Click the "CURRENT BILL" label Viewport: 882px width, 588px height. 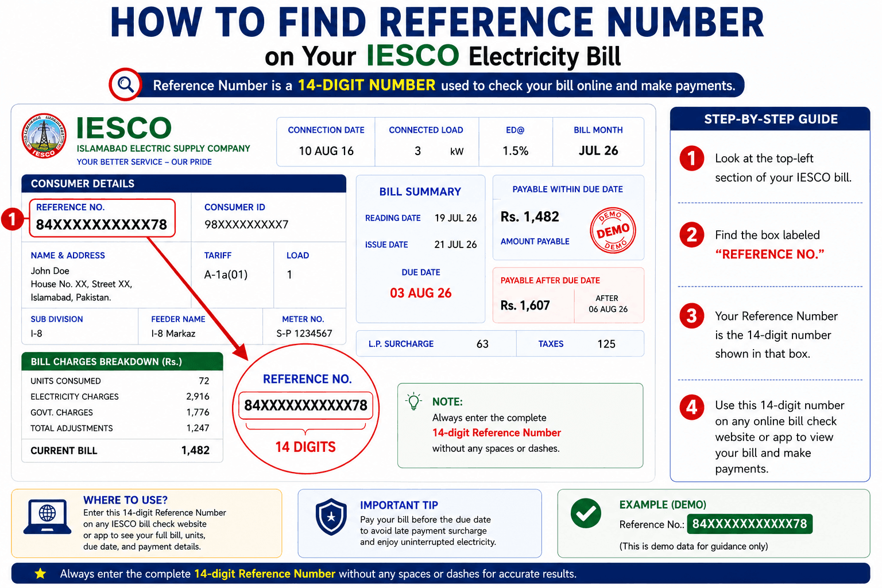[x=64, y=451]
